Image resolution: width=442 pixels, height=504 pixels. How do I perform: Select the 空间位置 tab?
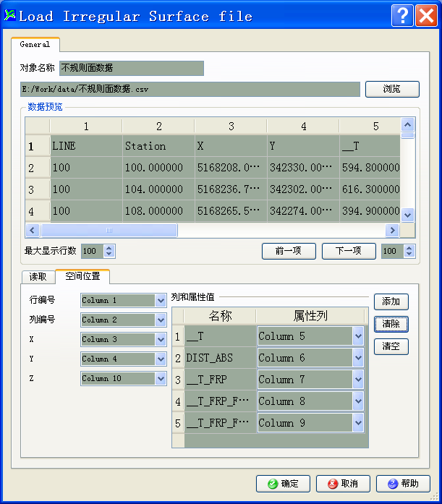[82, 276]
